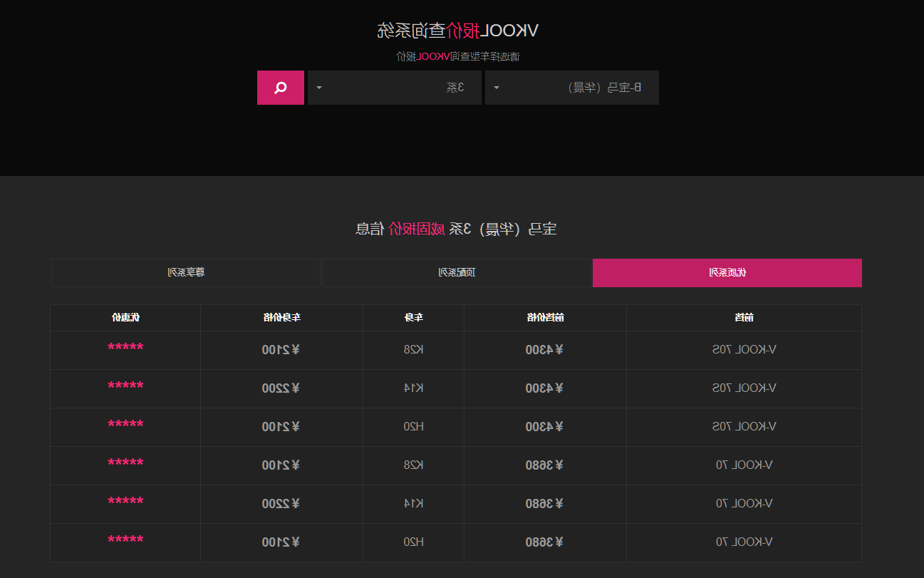
Task: Click the 前挡价格 column header
Action: pos(545,318)
